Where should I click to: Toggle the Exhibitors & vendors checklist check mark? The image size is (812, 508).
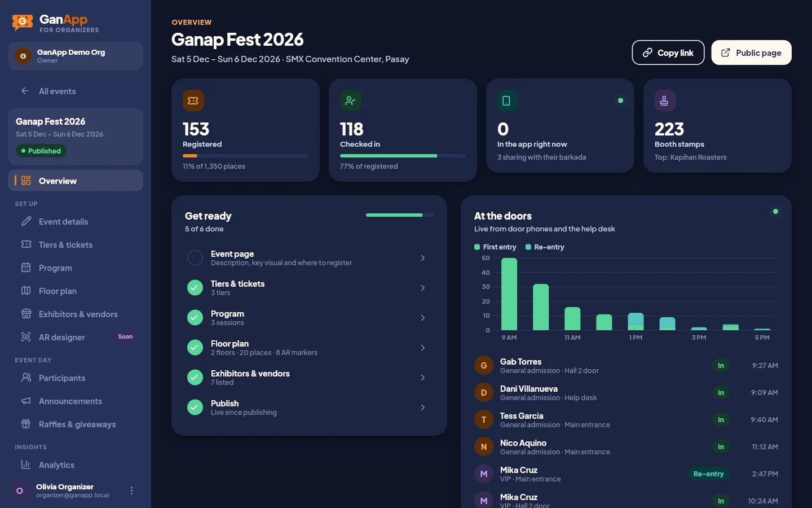[x=195, y=378]
